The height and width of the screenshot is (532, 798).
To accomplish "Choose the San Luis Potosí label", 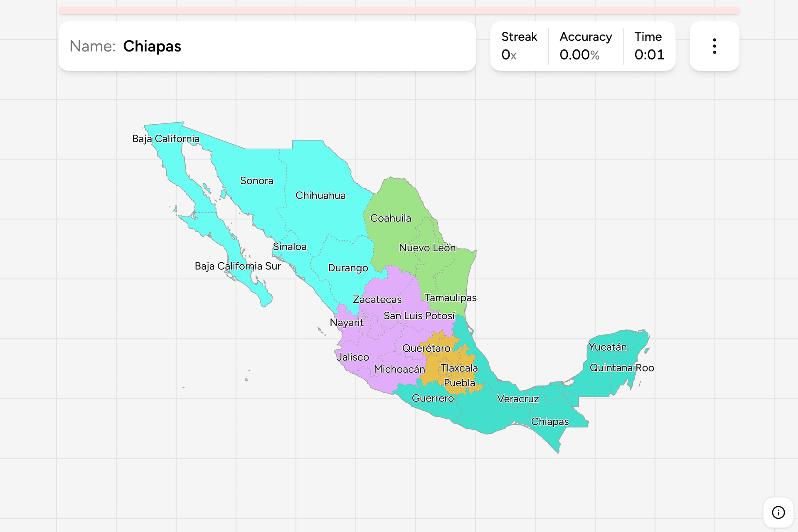I will (x=419, y=316).
